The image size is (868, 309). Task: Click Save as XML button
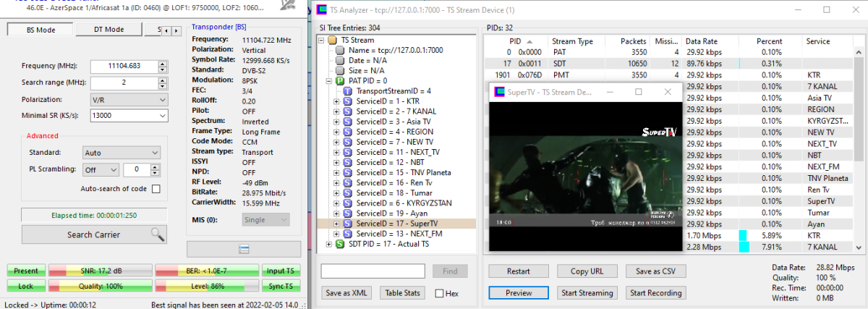pyautogui.click(x=346, y=293)
